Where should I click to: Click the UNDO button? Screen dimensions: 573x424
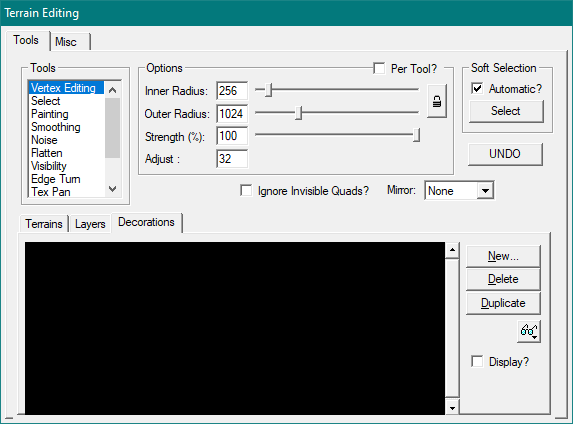[505, 154]
